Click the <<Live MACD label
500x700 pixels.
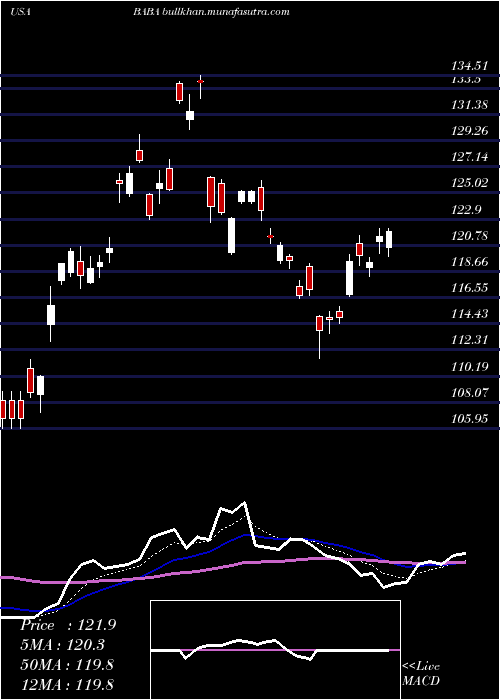(421, 674)
